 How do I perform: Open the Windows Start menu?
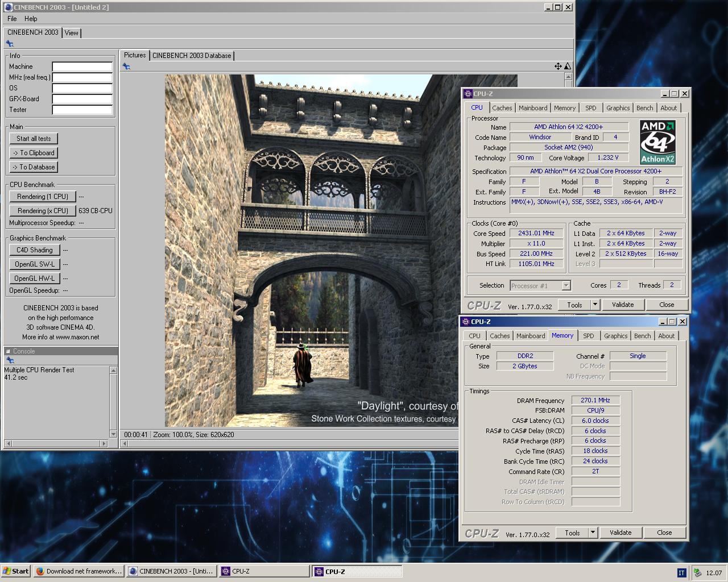(16, 571)
